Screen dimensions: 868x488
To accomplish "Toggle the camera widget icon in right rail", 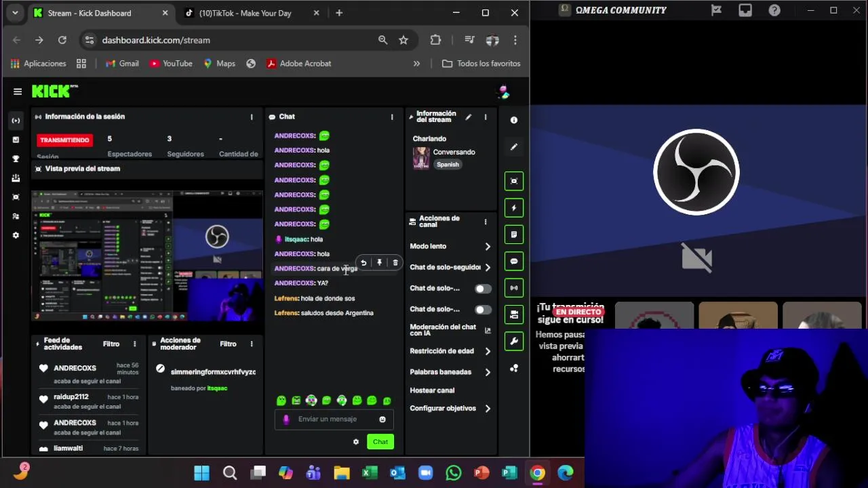I will point(514,314).
